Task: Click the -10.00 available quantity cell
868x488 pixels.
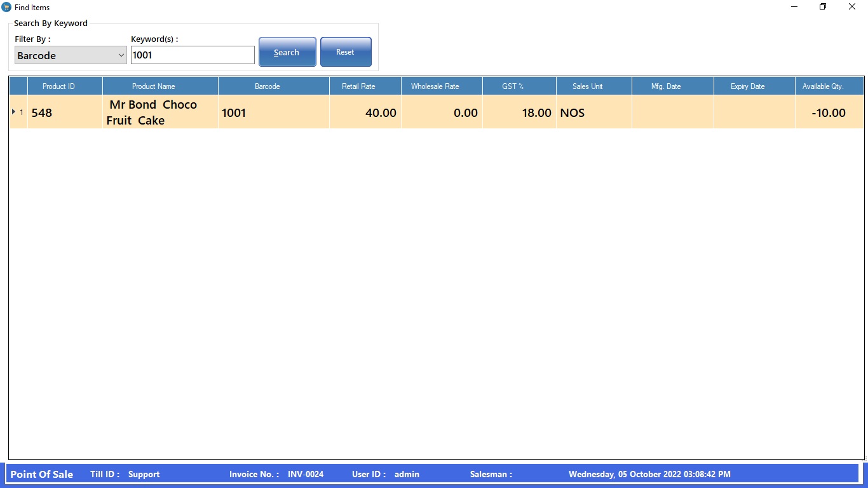Action: pyautogui.click(x=829, y=113)
